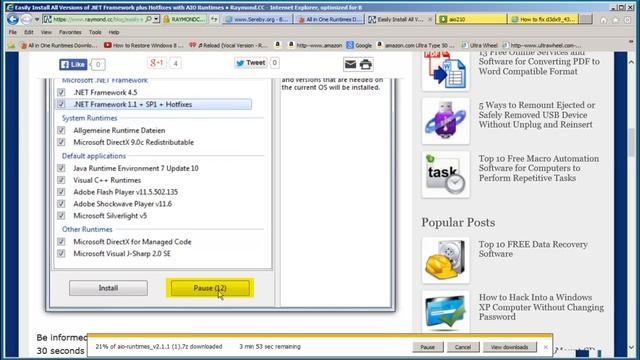This screenshot has width=640, height=360.
Task: Click the browser Back arrow button
Action: (x=13, y=19)
